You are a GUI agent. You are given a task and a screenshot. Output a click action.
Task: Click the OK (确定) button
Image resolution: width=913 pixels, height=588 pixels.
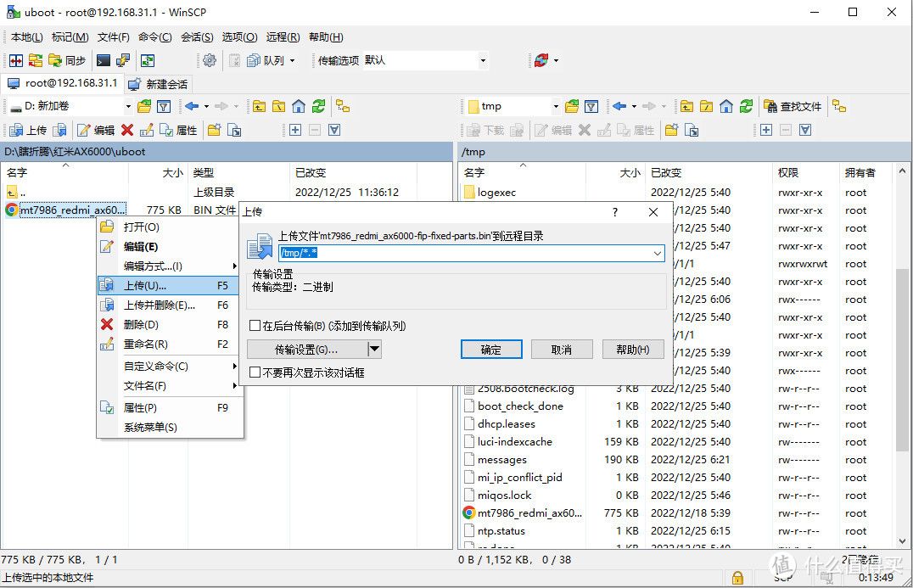tap(490, 350)
